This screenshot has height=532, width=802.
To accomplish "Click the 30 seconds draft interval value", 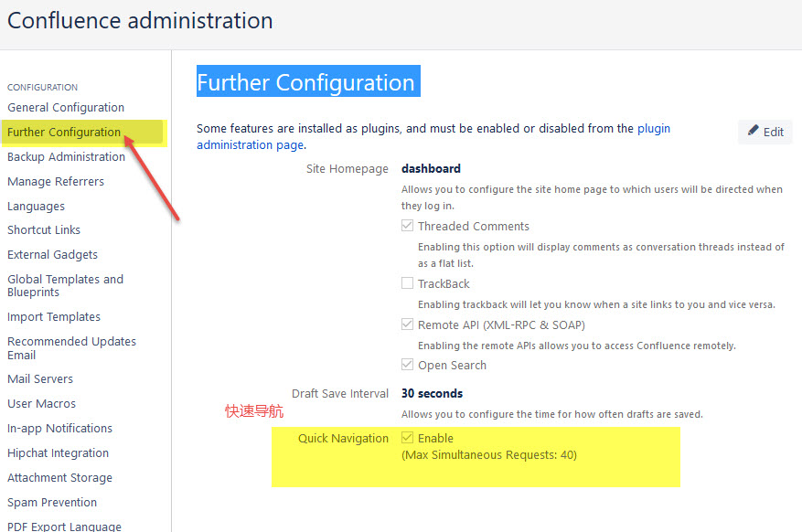I will tap(432, 393).
